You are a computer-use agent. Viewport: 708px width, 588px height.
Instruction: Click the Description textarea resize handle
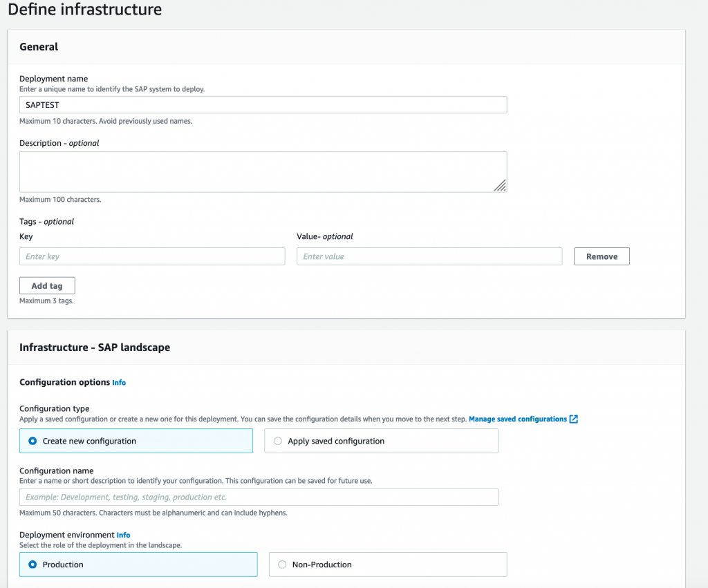point(500,185)
